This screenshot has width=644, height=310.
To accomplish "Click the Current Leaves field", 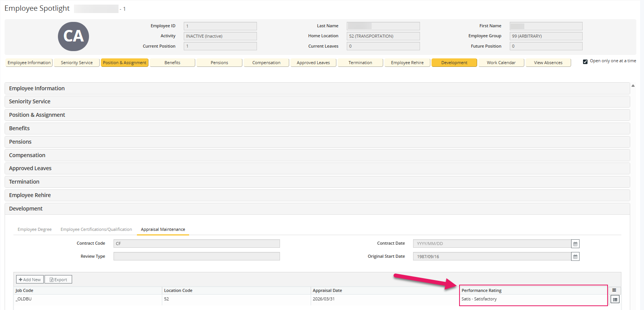I will 383,46.
